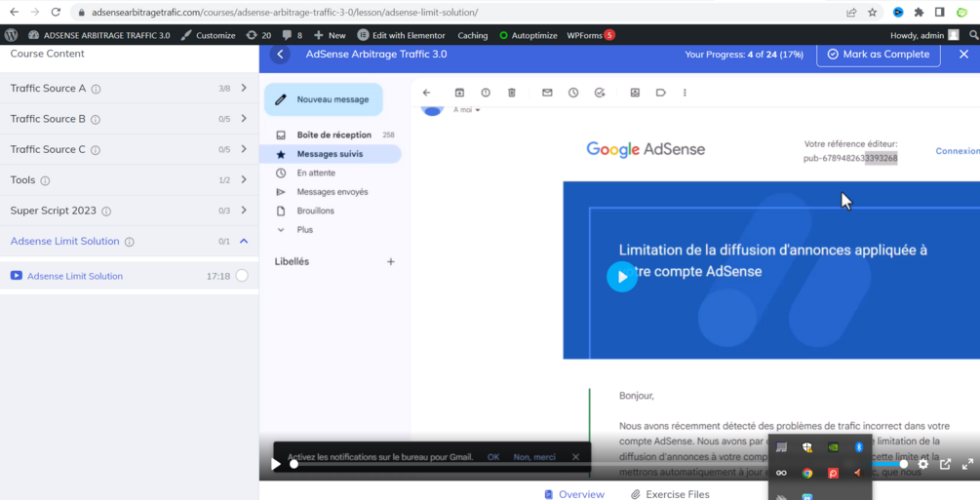Click the large play button on video

click(622, 277)
